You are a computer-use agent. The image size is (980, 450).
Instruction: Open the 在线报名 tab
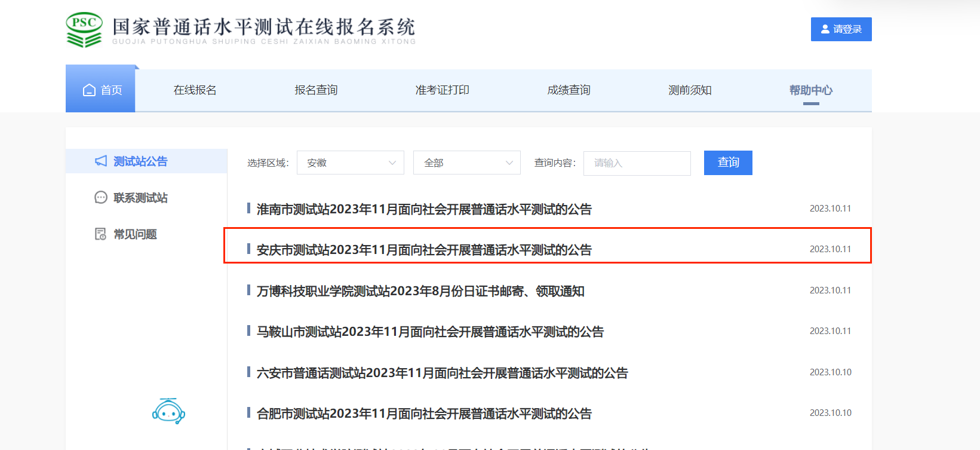[195, 90]
